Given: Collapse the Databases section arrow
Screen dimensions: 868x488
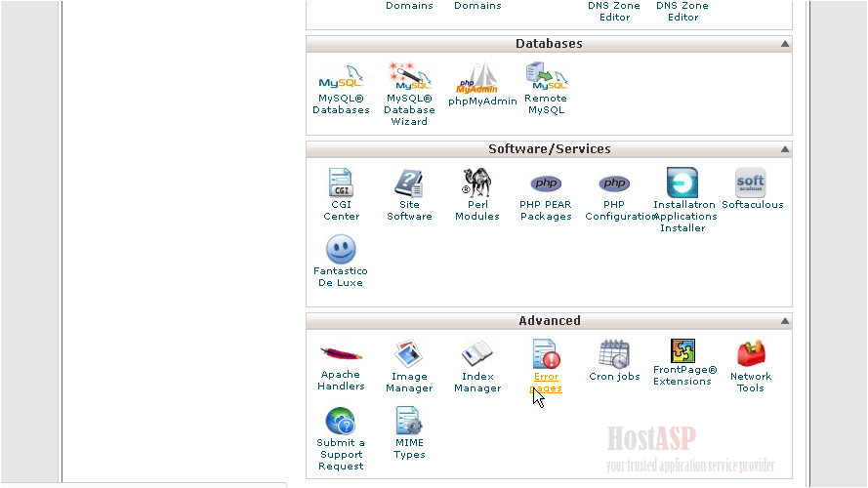Looking at the screenshot, I should coord(785,44).
